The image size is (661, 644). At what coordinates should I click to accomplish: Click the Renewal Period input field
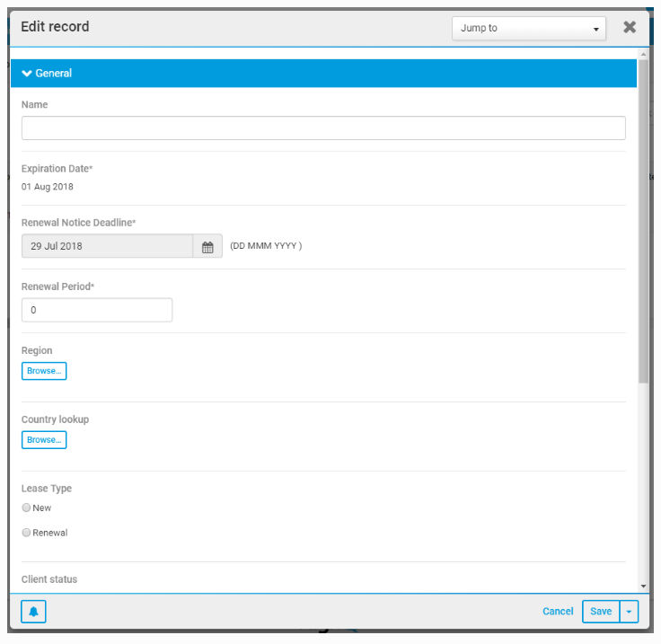click(97, 310)
